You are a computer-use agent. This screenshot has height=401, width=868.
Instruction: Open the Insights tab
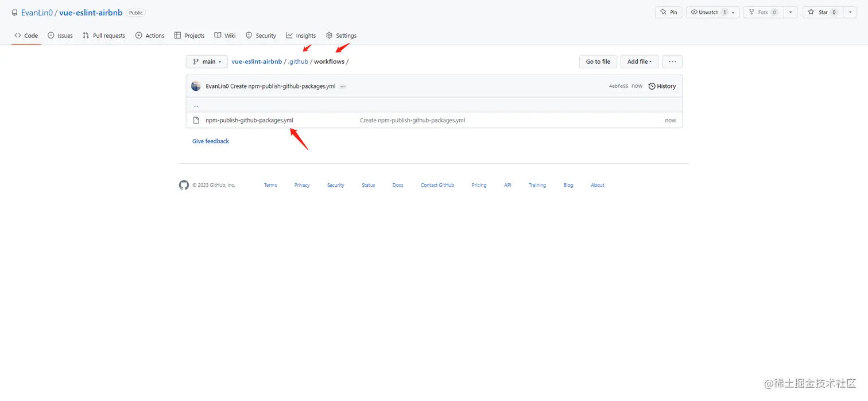click(x=301, y=36)
